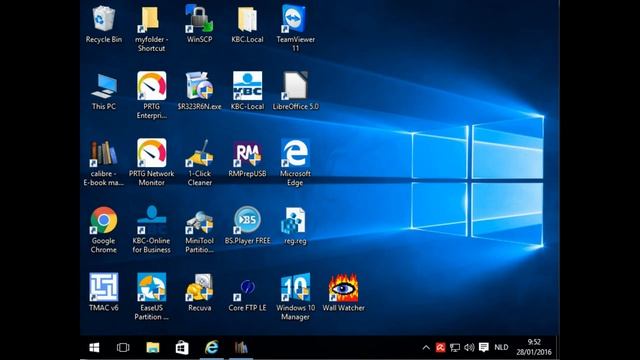640x360 pixels.
Task: Expand hidden system tray icons
Action: [x=426, y=347]
